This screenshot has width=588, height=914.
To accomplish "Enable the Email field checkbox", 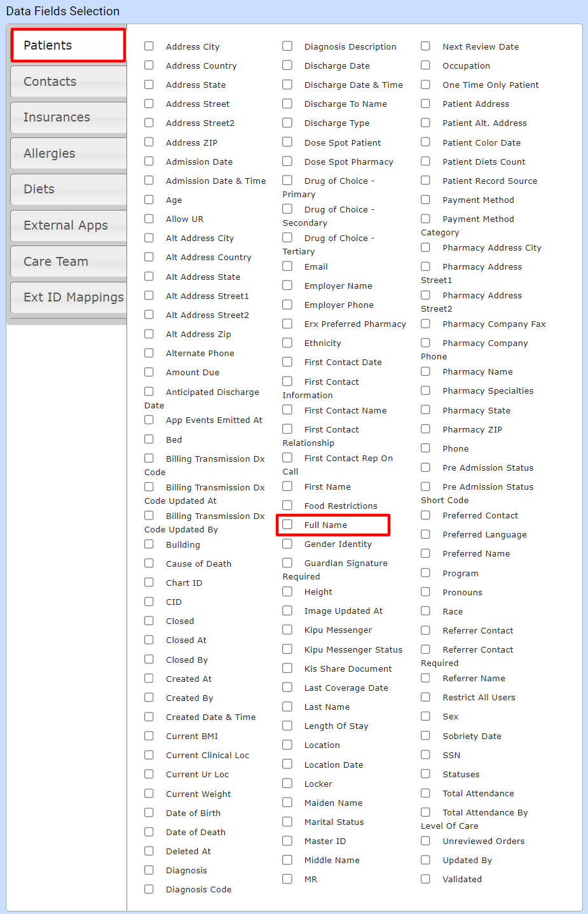I will pyautogui.click(x=287, y=267).
